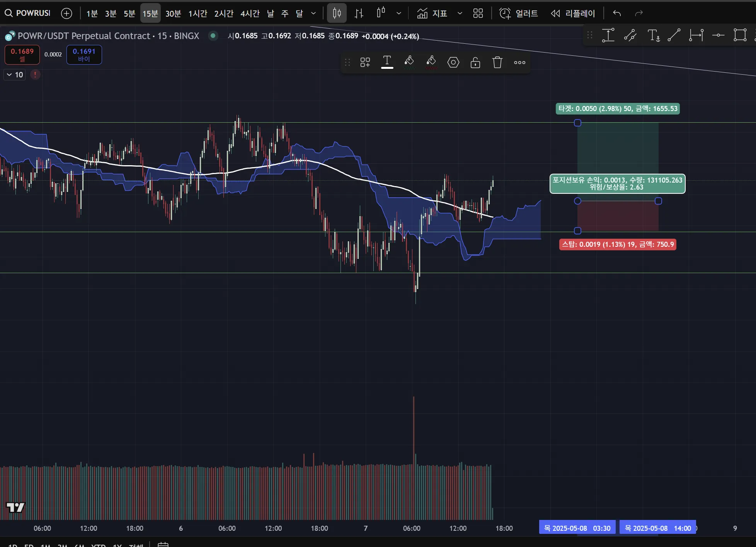
Task: Change the position tool text color
Action: pos(387,62)
